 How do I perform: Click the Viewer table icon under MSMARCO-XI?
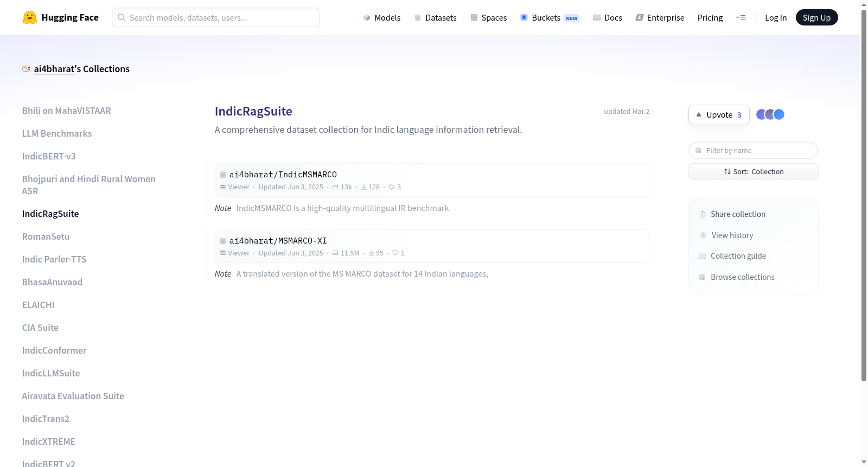coord(223,253)
